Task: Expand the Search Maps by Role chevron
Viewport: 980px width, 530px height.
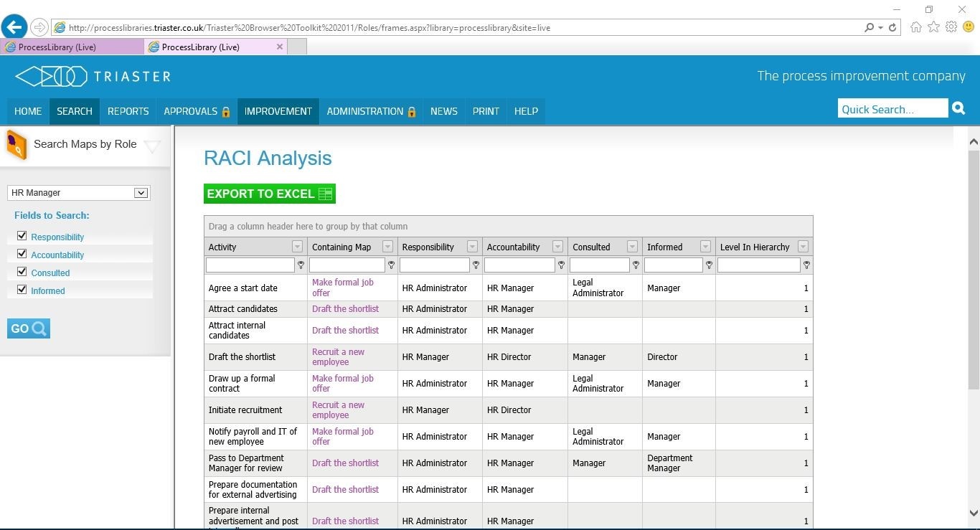Action: (x=152, y=146)
